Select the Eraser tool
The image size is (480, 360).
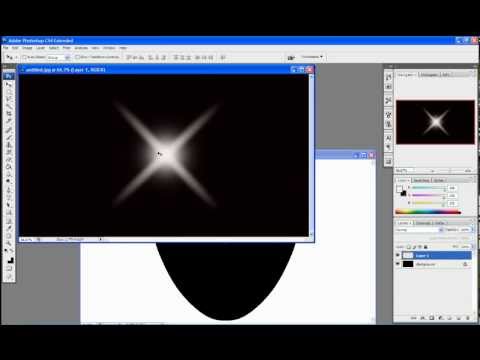point(9,160)
